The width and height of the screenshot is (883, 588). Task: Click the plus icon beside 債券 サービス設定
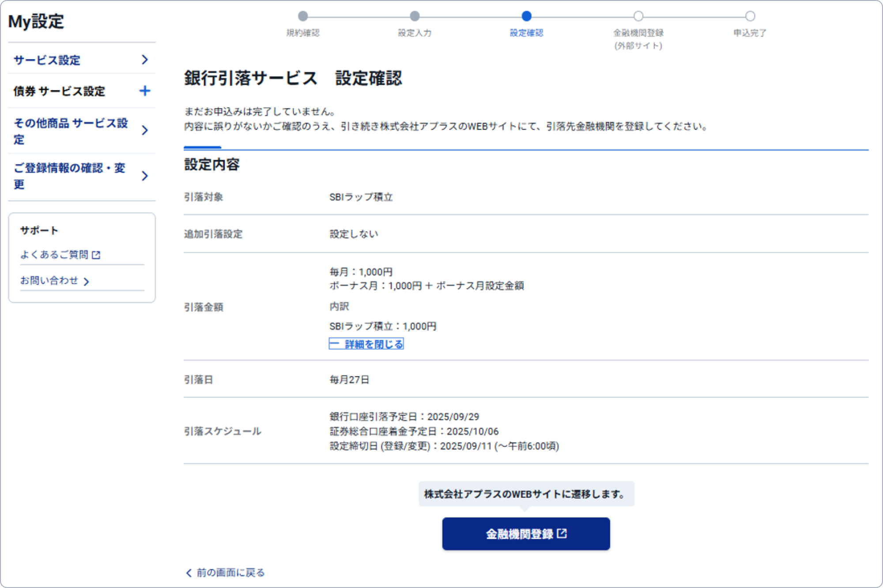coord(144,91)
